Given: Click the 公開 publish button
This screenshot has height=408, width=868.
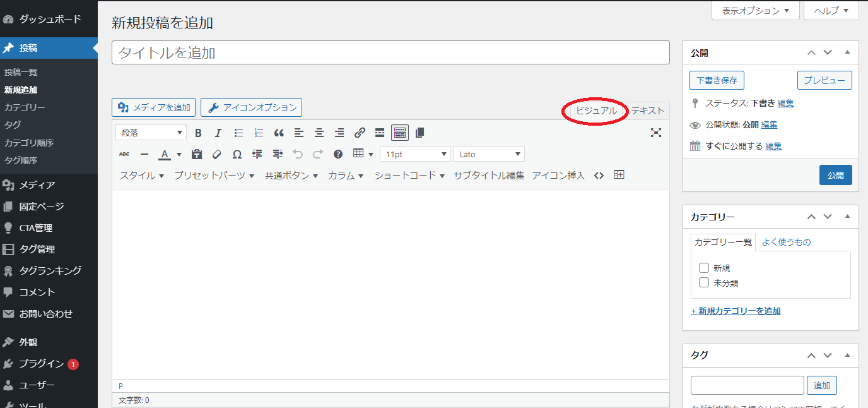Looking at the screenshot, I should point(835,175).
